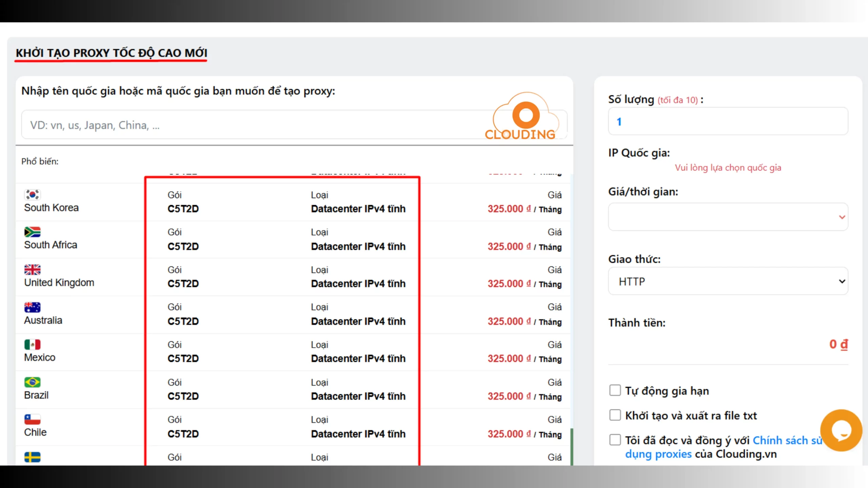This screenshot has height=488, width=868.
Task: Select the Chile flag icon
Action: 32,420
